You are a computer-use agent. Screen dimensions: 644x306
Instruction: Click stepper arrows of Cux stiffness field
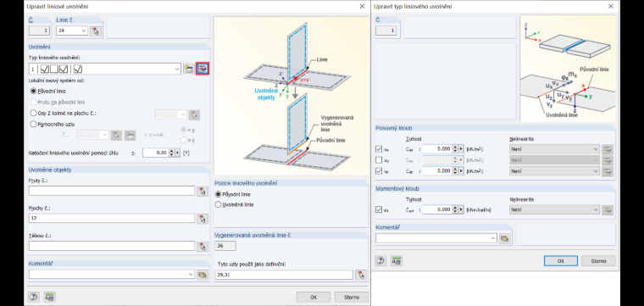[455, 149]
